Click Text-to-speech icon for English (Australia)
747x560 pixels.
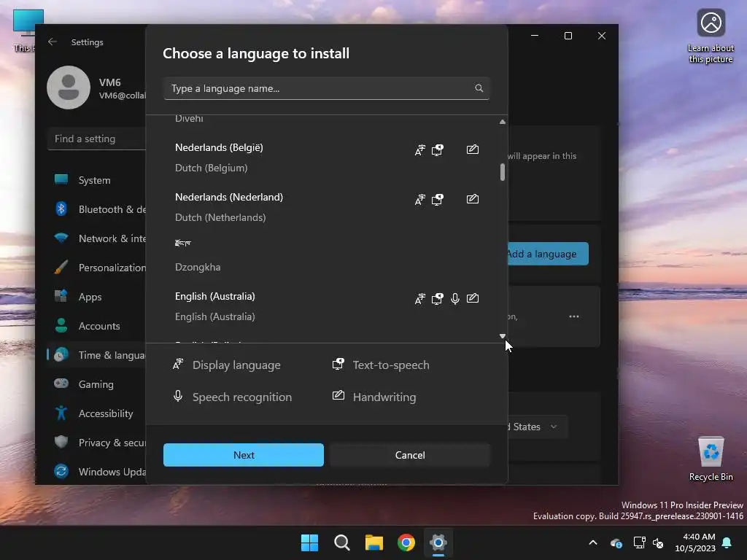coord(438,298)
